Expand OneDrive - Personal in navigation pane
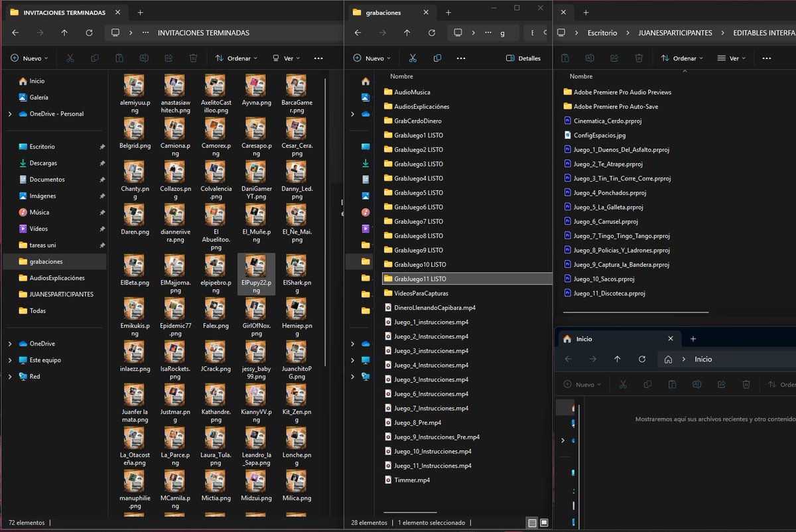The height and width of the screenshot is (532, 796). coord(10,114)
